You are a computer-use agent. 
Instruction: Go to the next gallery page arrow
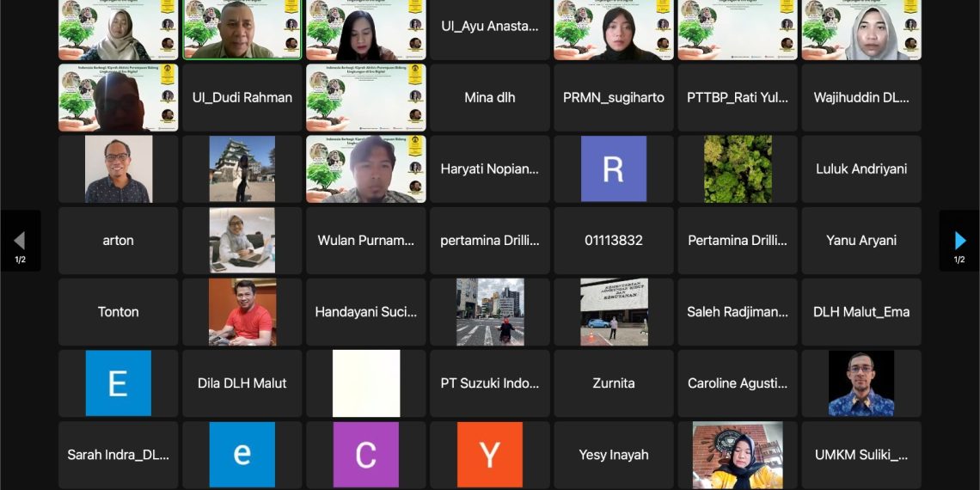[959, 241]
